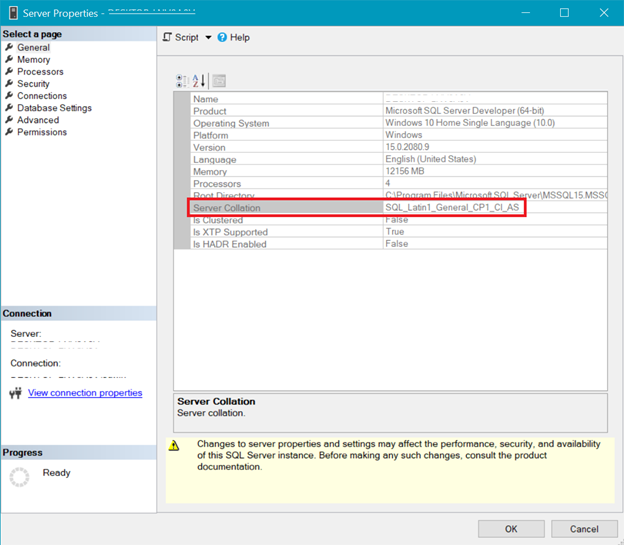Cancel the Server Properties dialog

(584, 529)
